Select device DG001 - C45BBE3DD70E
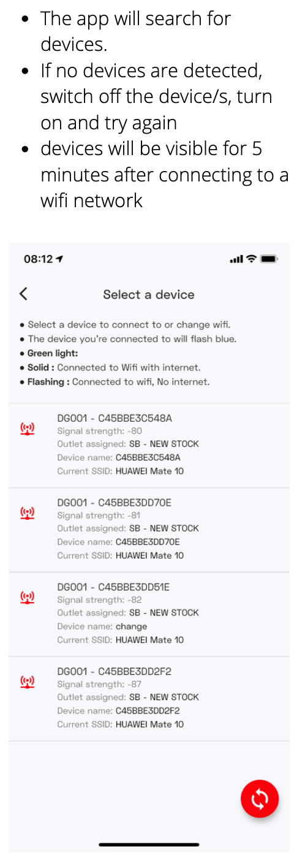305x868 pixels. (149, 530)
